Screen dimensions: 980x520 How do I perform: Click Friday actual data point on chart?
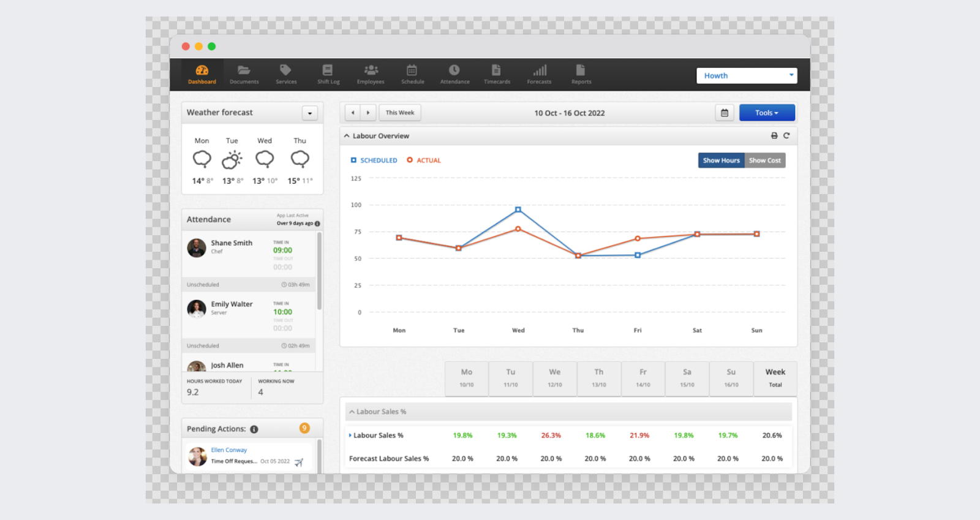click(x=638, y=238)
